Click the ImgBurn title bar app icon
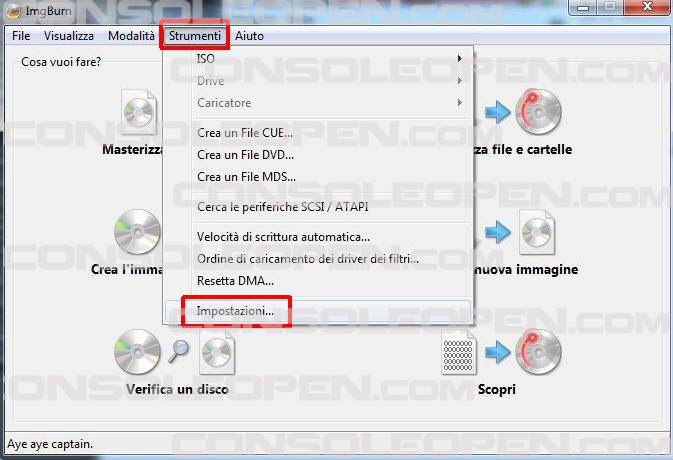Image resolution: width=673 pixels, height=460 pixels. pos(13,11)
